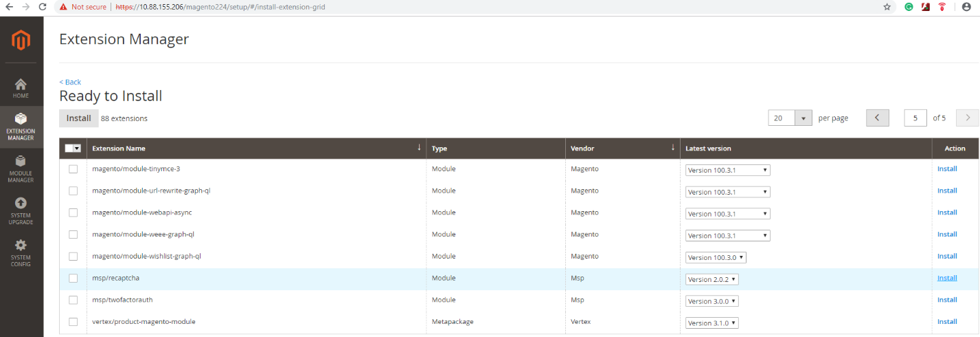This screenshot has height=337, width=980.
Task: Open System Upgrade in the sidebar
Action: pos(21,210)
